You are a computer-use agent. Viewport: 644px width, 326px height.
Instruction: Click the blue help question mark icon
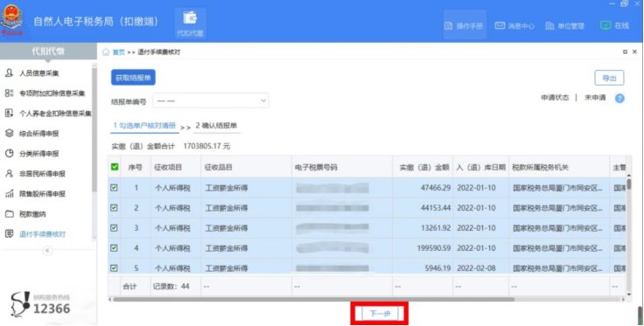pyautogui.click(x=619, y=99)
